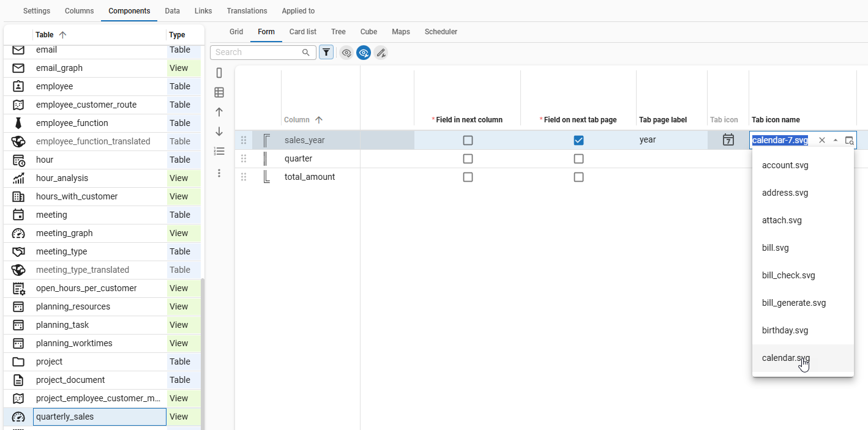Screen dimensions: 868x430
Task: Click the filter funnel icon beside Search
Action: pyautogui.click(x=326, y=53)
